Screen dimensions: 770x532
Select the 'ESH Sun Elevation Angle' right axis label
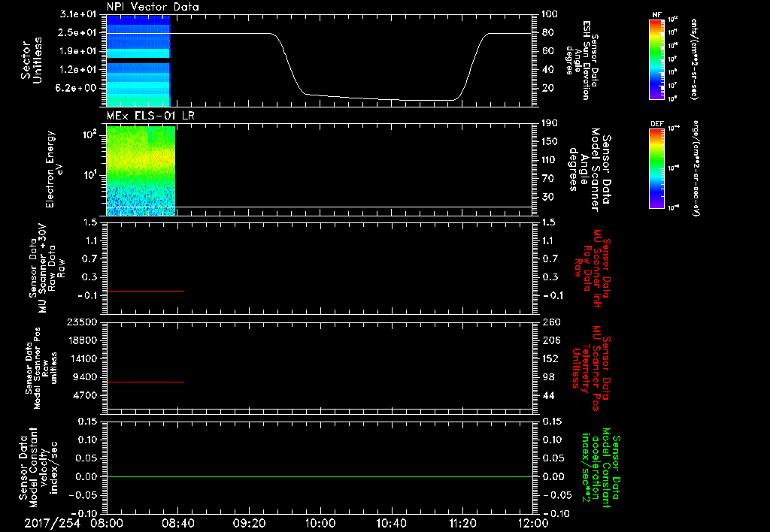click(581, 60)
